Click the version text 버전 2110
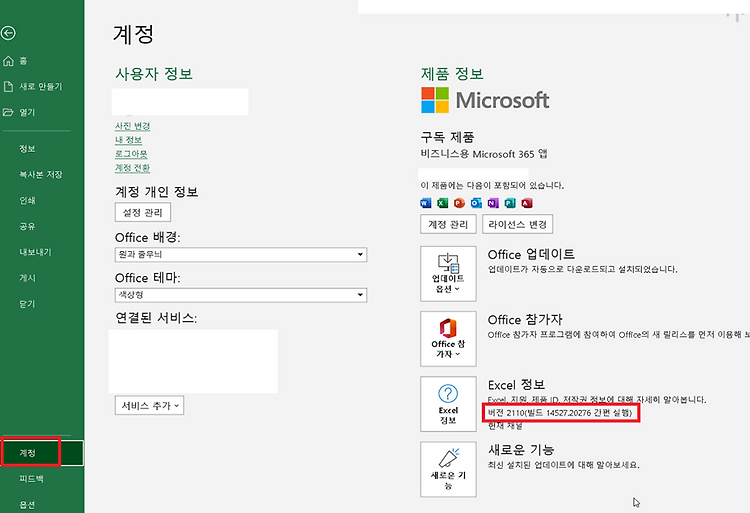The width and height of the screenshot is (750, 513). point(560,413)
